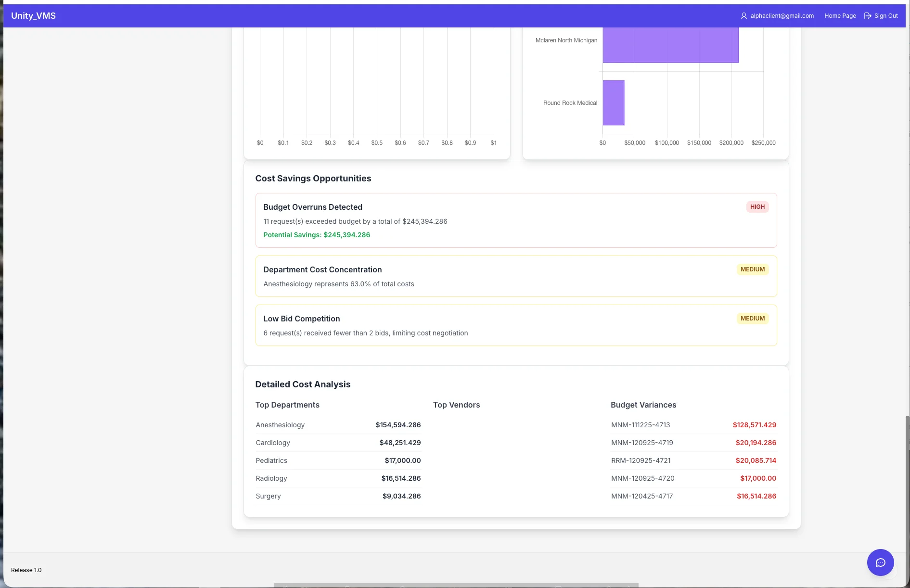Click the $128,571.429 variance value
910x588 pixels.
[x=754, y=425]
